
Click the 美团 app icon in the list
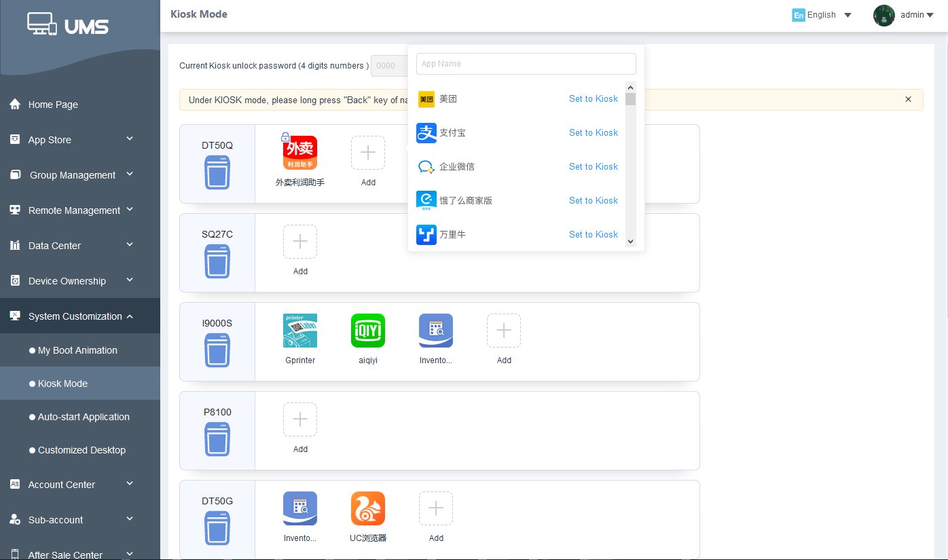click(x=426, y=99)
